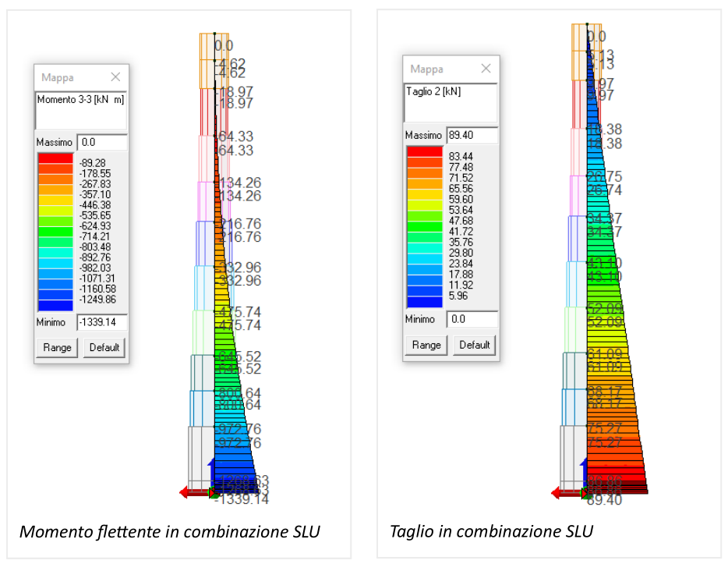This screenshot has height=564, width=728.
Task: Click Default button in Taglio map panel
Action: [x=475, y=345]
